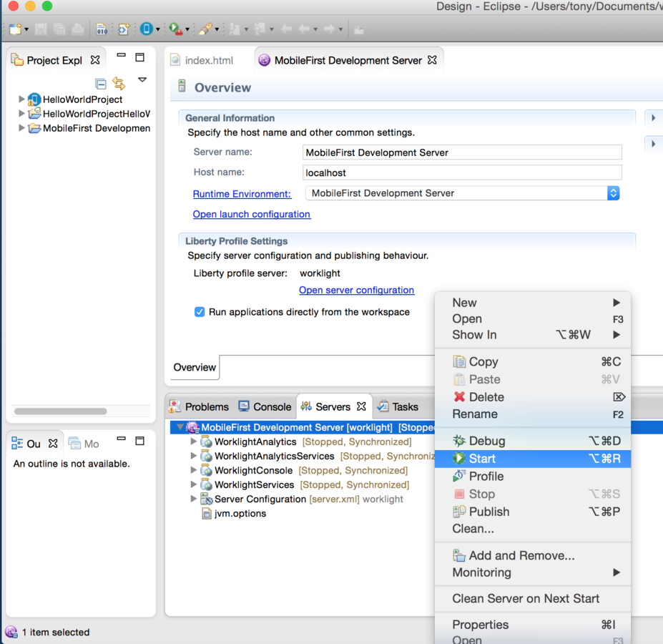Switch to the Tasks tab
The height and width of the screenshot is (644, 663).
(x=398, y=406)
